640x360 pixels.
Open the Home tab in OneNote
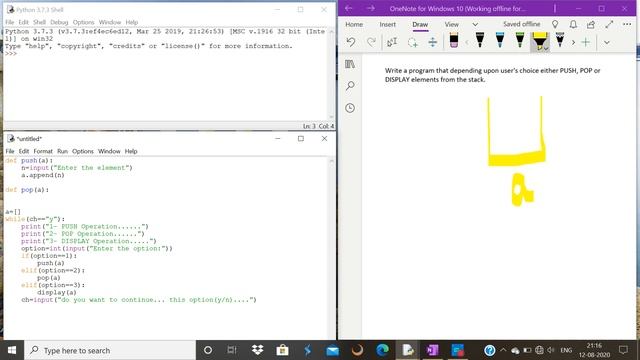click(354, 24)
